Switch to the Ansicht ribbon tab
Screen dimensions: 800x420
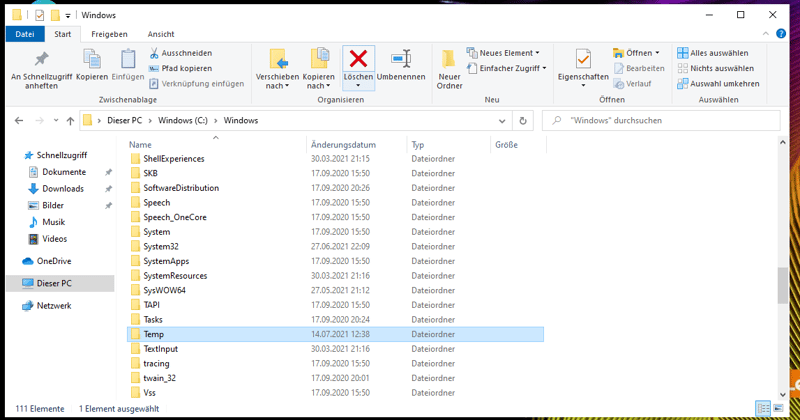coord(161,34)
